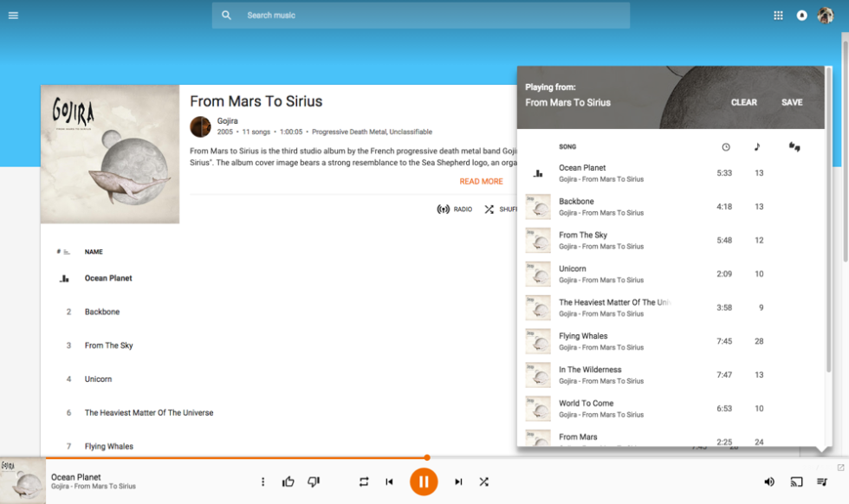849x504 pixels.
Task: Click the orange playback progress bar
Action: 234,457
